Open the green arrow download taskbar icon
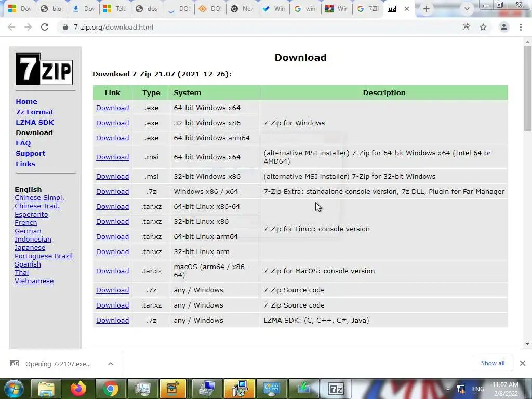The height and width of the screenshot is (399, 532). point(303,389)
